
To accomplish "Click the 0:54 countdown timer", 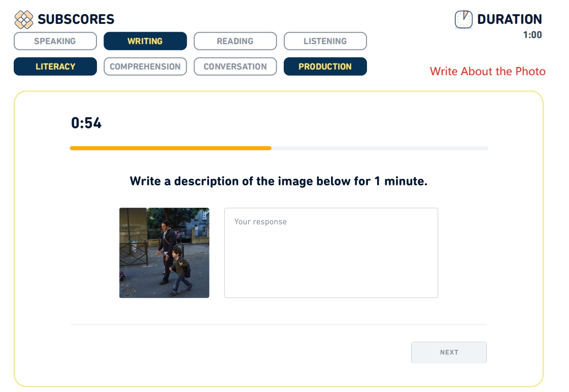I will click(86, 123).
